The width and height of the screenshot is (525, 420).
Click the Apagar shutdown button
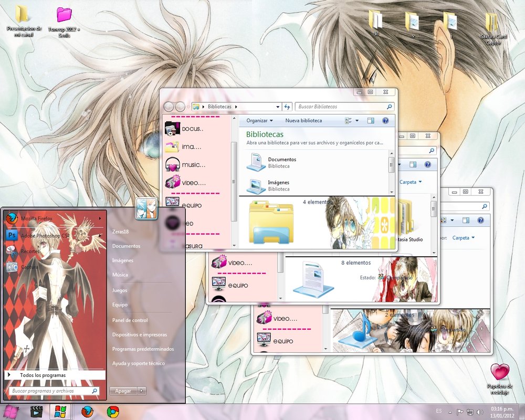pos(123,391)
